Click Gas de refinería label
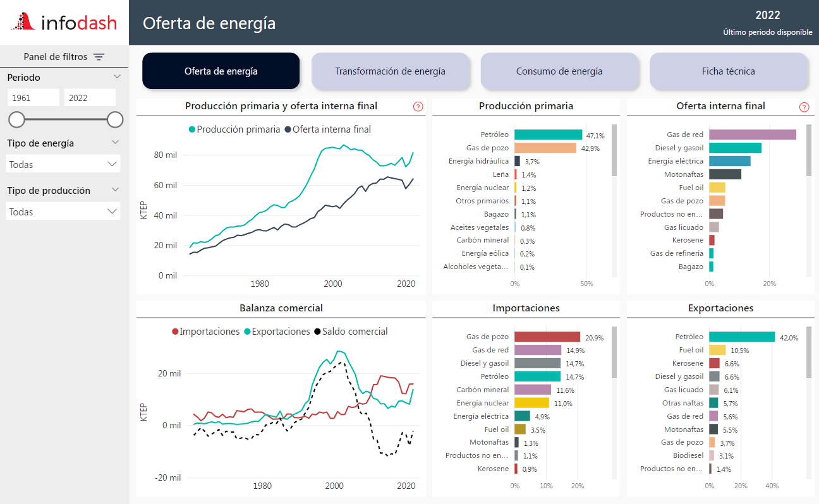The width and height of the screenshot is (819, 504). coord(677,254)
